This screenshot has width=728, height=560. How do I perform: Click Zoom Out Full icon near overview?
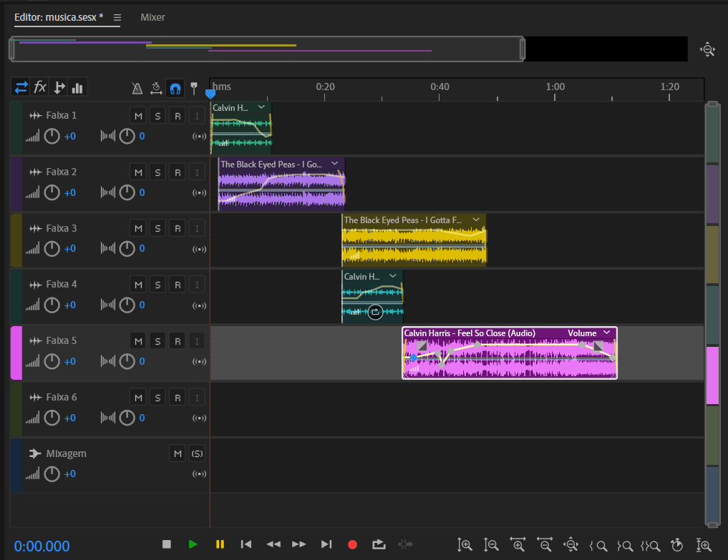click(x=707, y=49)
